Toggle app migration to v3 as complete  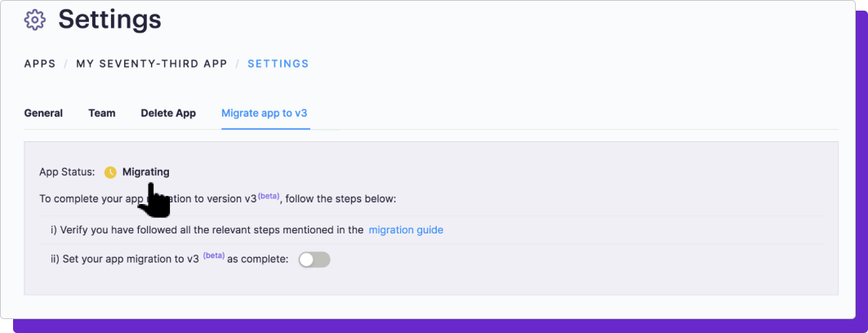tap(314, 260)
